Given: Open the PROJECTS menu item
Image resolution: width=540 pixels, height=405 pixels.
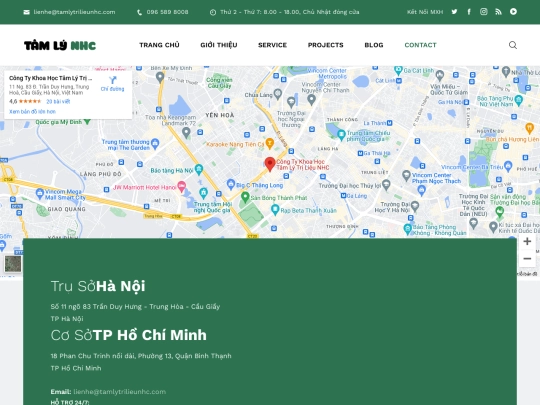Looking at the screenshot, I should click(325, 45).
